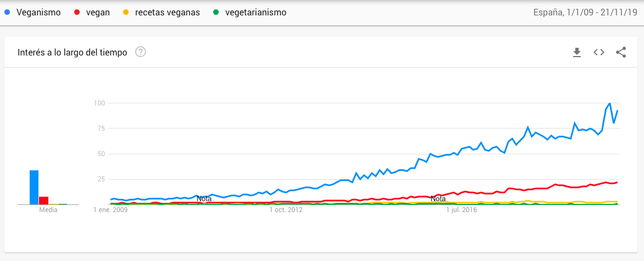This screenshot has height=261, width=644.
Task: Click the Veganismo line peak at 100
Action: 609,103
